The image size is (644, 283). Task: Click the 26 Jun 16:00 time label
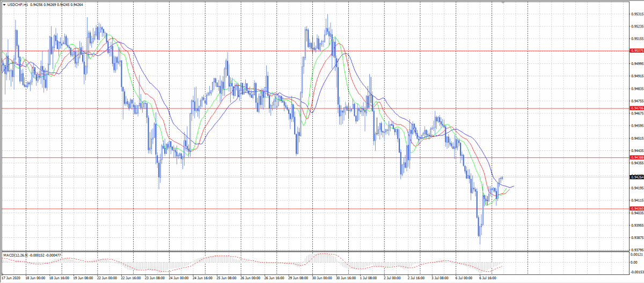click(275, 278)
